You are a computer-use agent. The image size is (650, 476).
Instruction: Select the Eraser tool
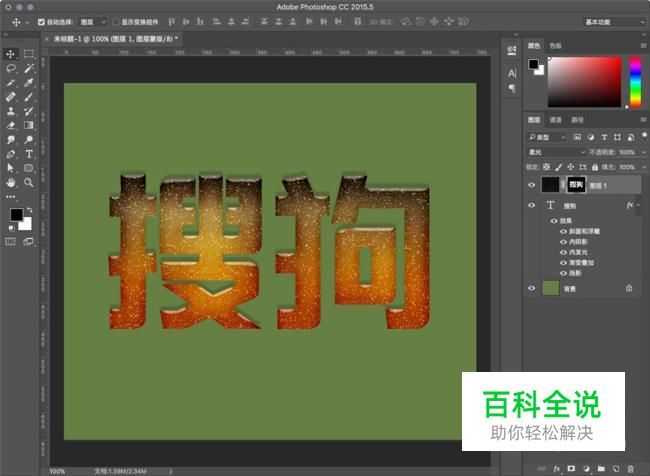(11, 125)
